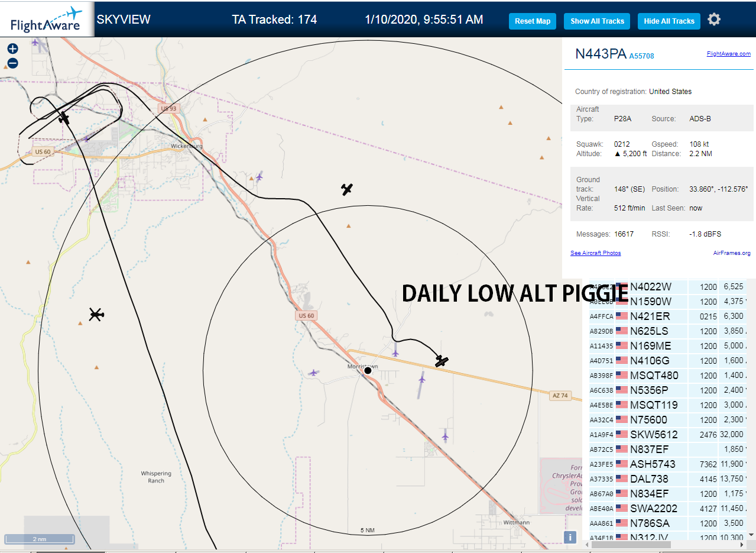
Task: Select the black aircraft at end of track near AZ 74
Action: click(x=442, y=360)
